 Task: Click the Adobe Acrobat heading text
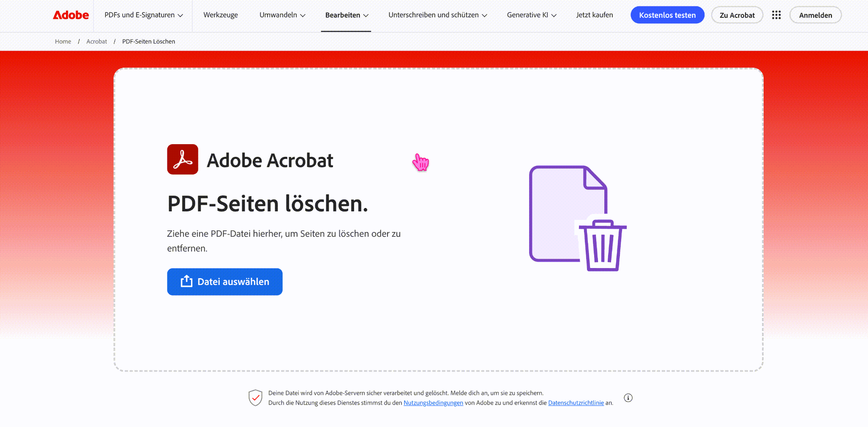pyautogui.click(x=270, y=160)
